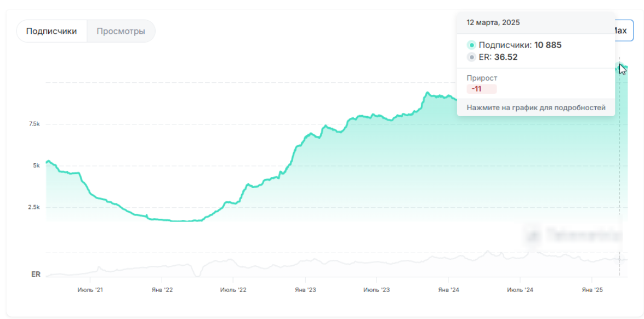
Task: Click the chart at Янв '23 marker
Action: [305, 289]
